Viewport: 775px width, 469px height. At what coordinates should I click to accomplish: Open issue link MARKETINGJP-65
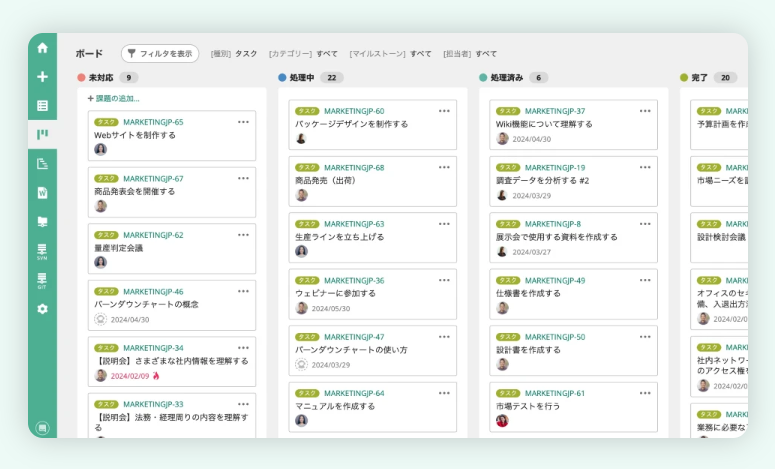tap(153, 122)
